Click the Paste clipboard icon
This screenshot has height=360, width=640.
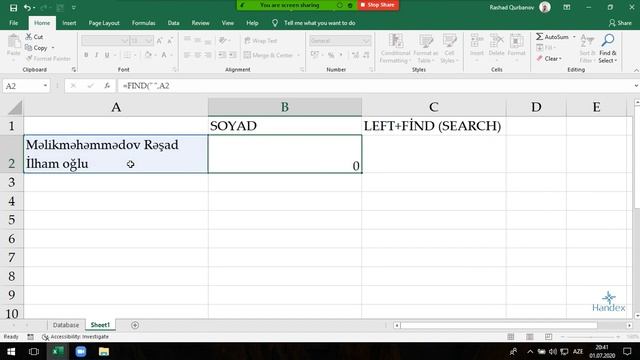pos(13,41)
